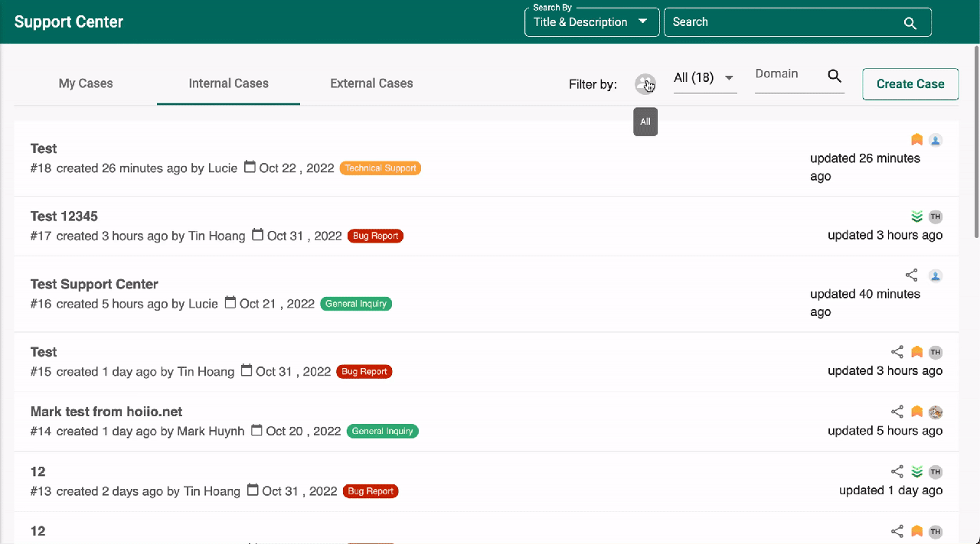Click '#13 created 2 days ago by Tin Hoang'

tap(136, 491)
